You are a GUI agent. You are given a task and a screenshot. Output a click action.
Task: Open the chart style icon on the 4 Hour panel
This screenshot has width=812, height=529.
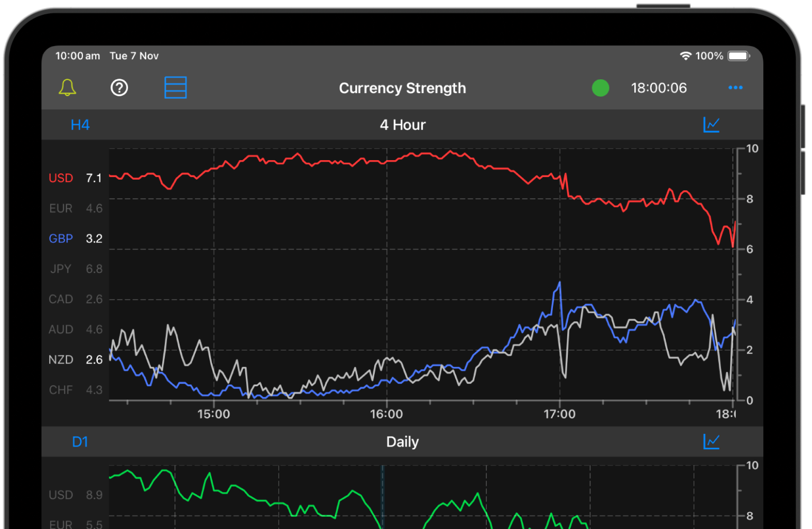tap(712, 125)
